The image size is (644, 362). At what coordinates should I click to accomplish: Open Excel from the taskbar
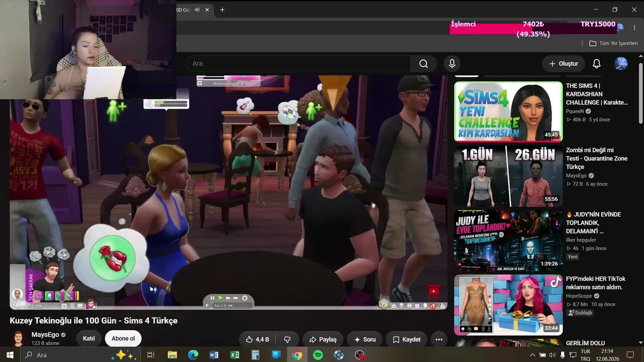234,355
